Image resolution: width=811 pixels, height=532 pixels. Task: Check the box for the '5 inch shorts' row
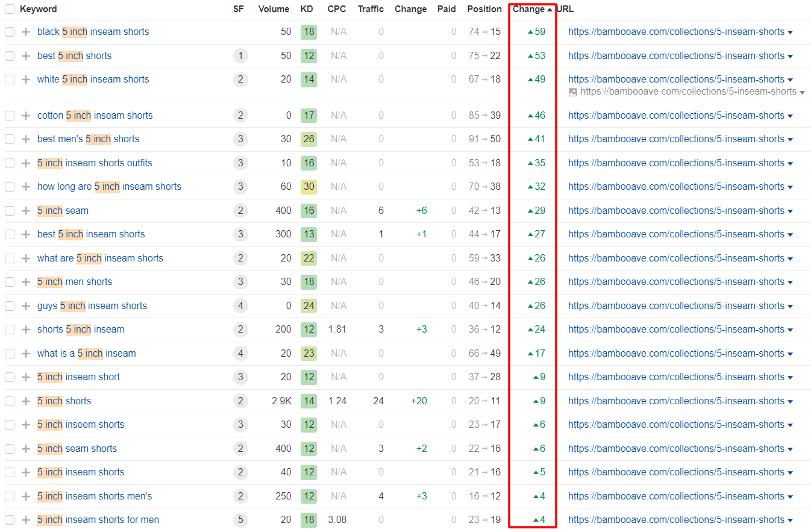pyautogui.click(x=10, y=401)
